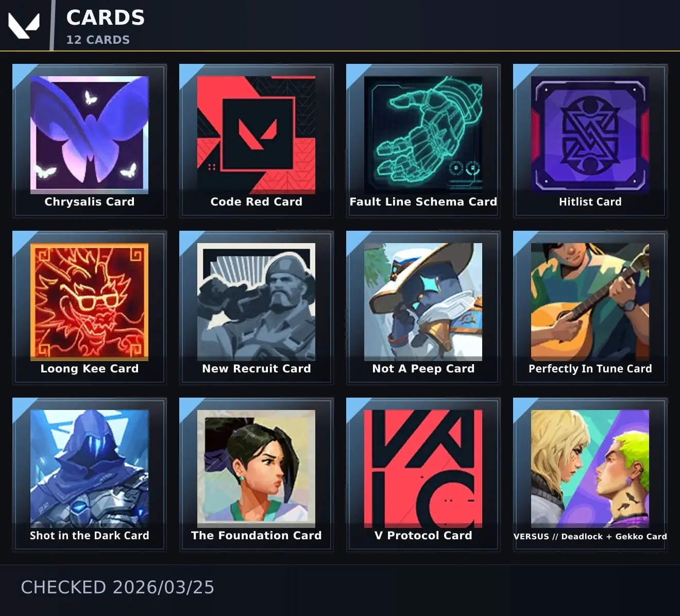The image size is (680, 616).
Task: Open the New Recruit Card portrait
Action: pos(256,302)
